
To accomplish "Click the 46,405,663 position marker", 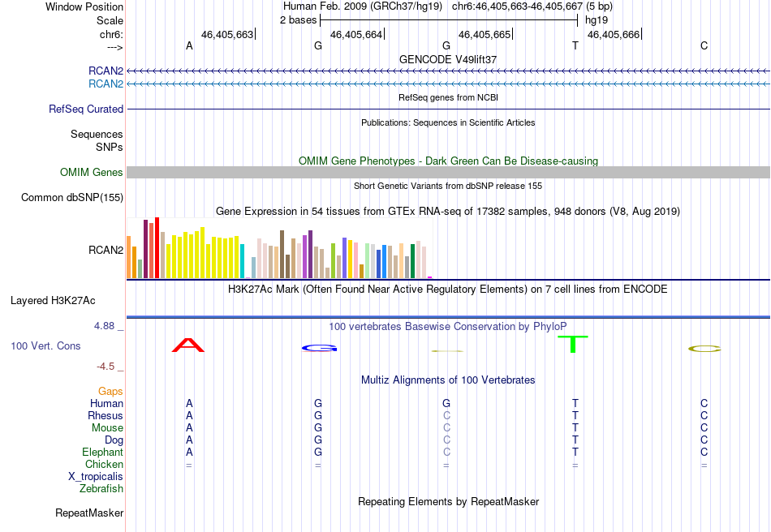I will [x=227, y=34].
